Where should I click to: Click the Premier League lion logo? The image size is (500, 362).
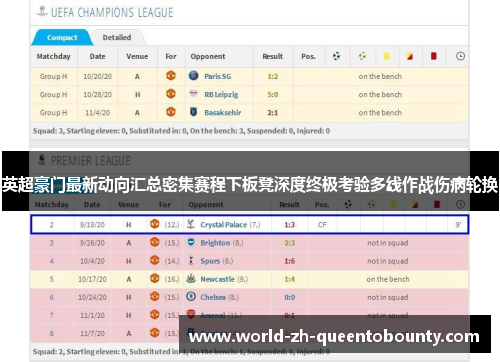(x=42, y=160)
